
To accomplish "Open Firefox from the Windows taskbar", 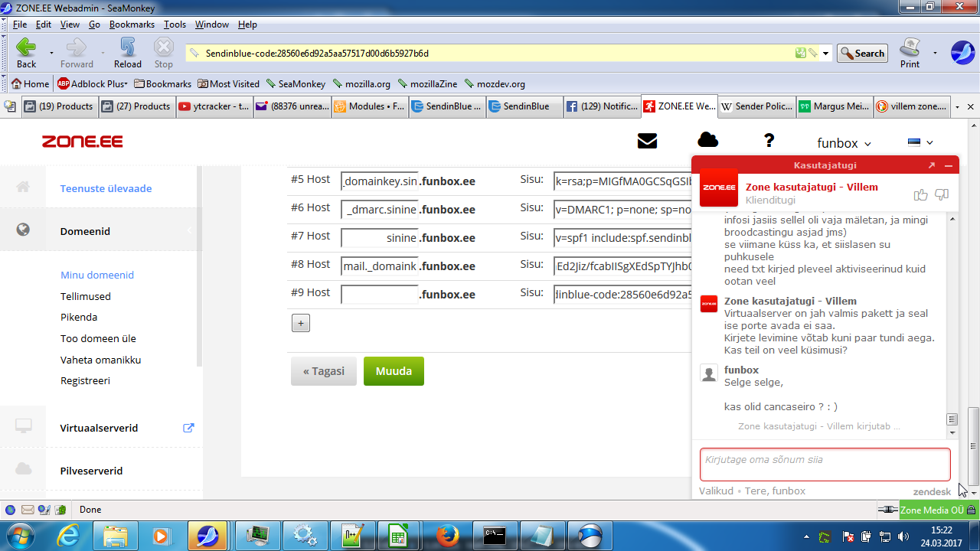I will click(447, 536).
